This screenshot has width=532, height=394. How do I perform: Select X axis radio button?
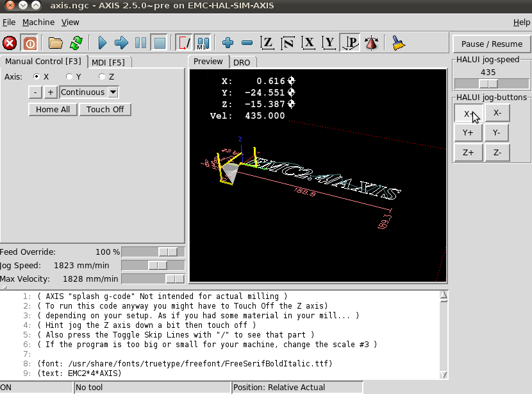[x=37, y=76]
